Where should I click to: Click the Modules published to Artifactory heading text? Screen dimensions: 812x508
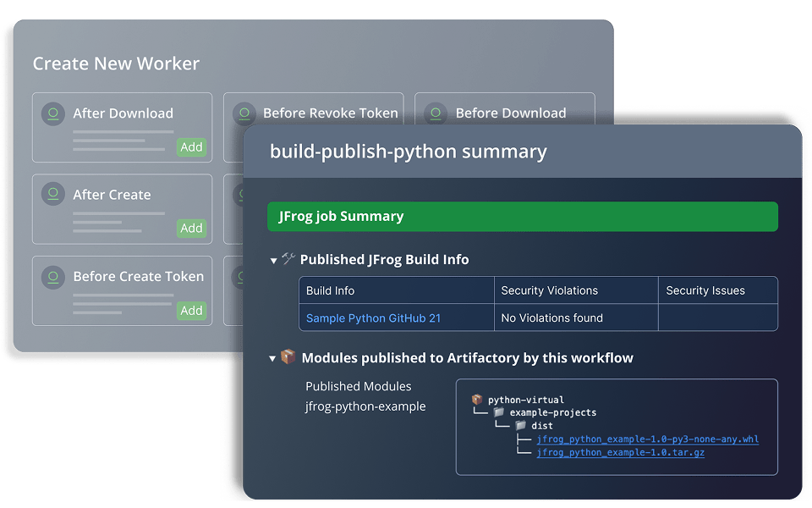[467, 357]
